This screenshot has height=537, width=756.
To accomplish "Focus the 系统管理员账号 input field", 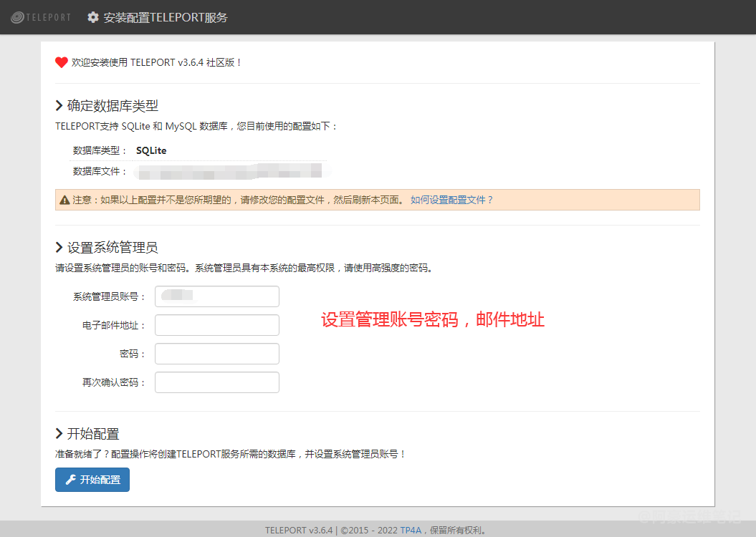I will [x=217, y=296].
